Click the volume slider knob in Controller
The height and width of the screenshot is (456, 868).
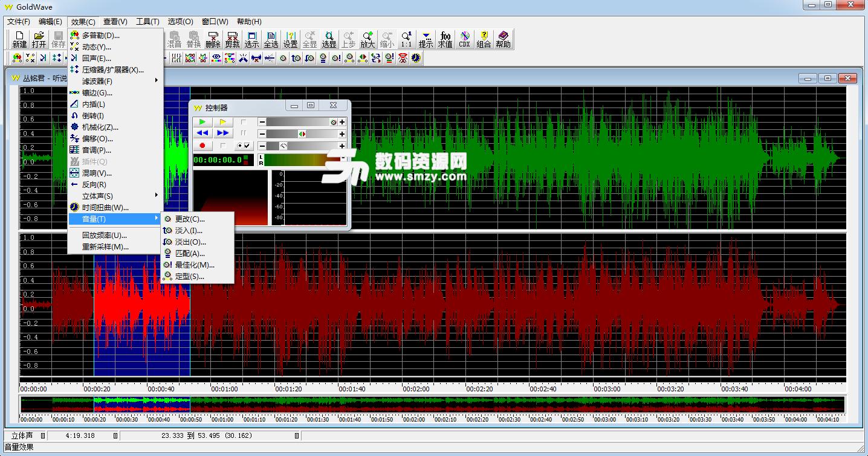(x=333, y=122)
